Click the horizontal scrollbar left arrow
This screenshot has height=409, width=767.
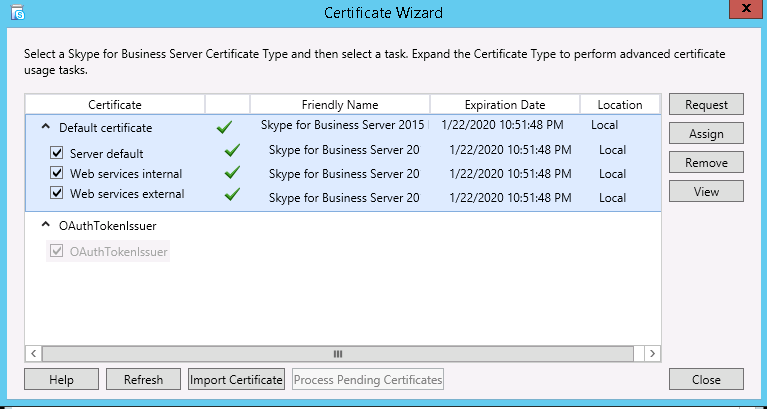pos(33,353)
